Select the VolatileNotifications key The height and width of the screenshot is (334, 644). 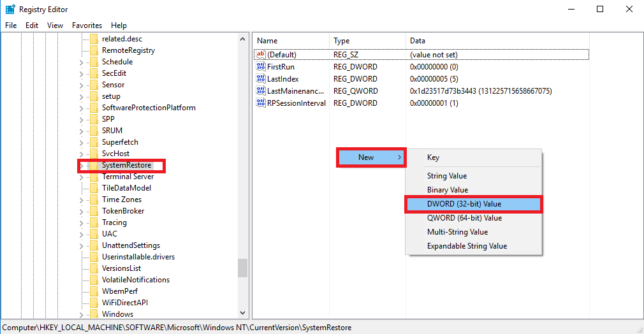[x=136, y=280]
